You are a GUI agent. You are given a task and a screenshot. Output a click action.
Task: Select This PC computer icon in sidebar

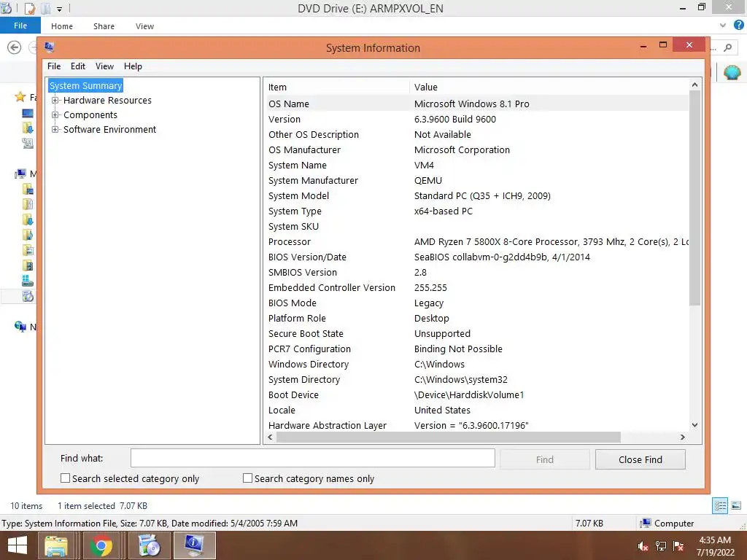(20, 174)
